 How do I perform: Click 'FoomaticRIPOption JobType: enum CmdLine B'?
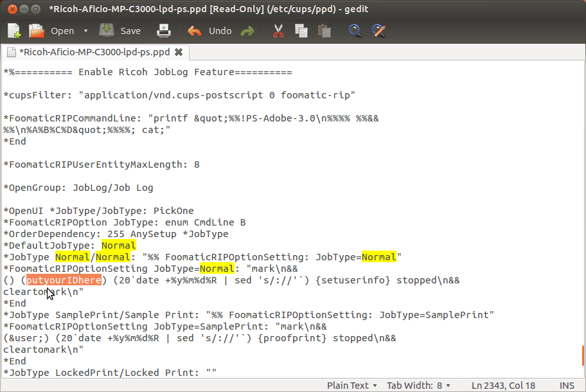[x=125, y=222]
